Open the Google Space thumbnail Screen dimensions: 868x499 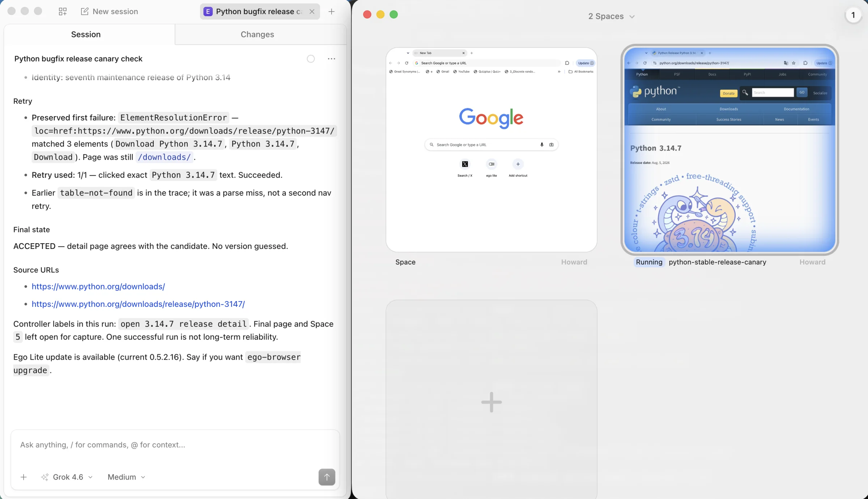491,150
